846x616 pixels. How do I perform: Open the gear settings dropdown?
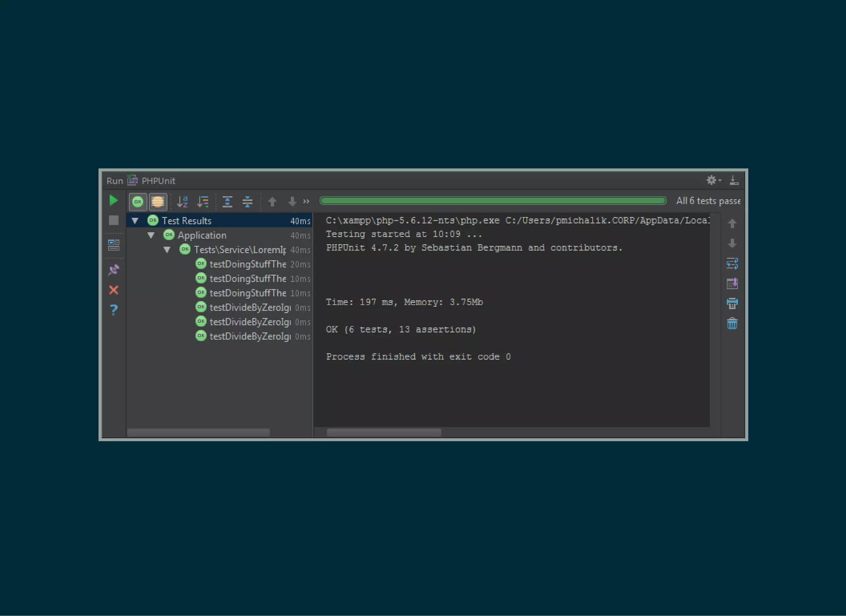pos(713,180)
